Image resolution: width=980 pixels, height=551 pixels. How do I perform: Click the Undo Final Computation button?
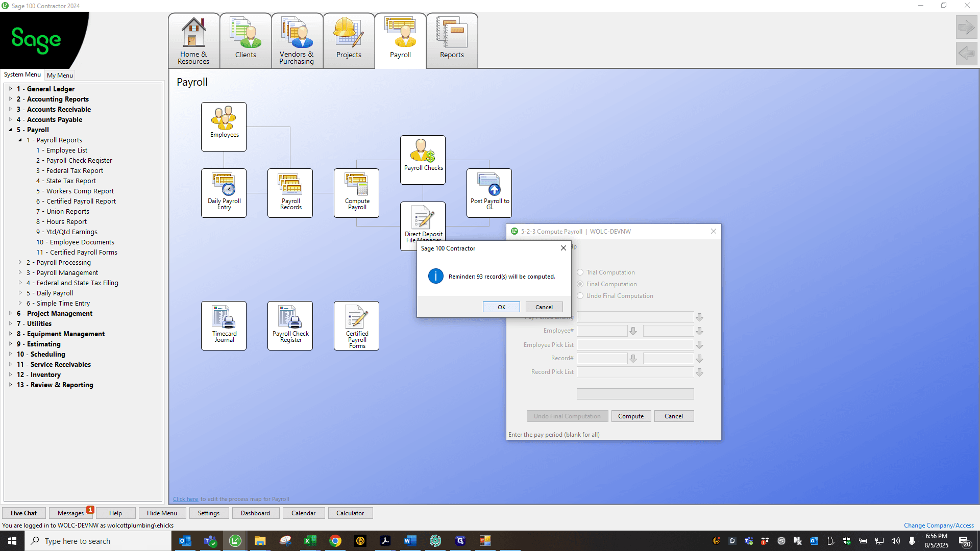click(567, 416)
